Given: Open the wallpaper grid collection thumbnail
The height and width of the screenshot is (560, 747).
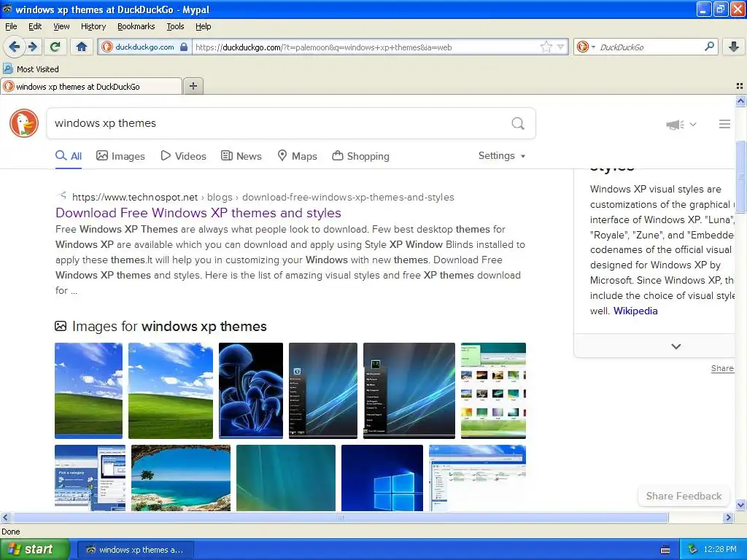Looking at the screenshot, I should point(493,391).
